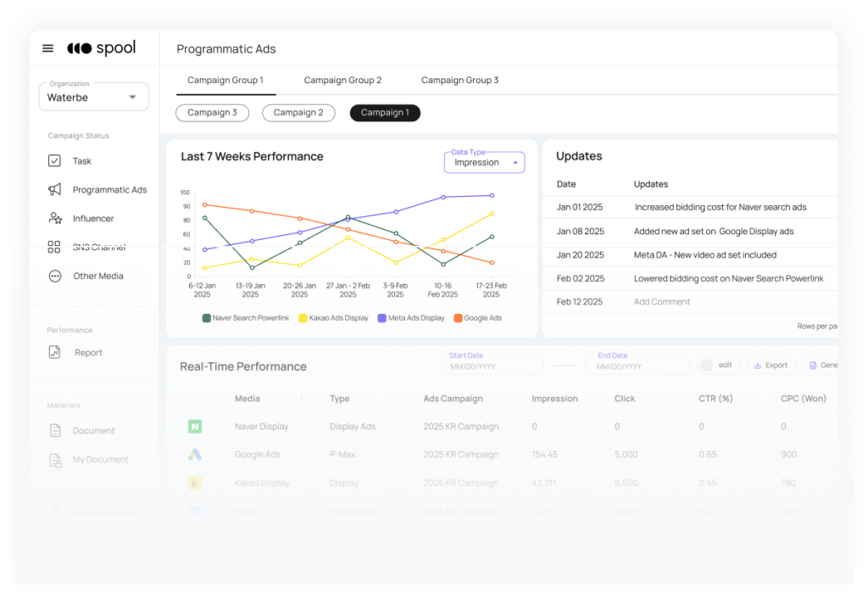Click the Naver Display N logo icon
The width and height of the screenshot is (868, 598).
click(x=195, y=427)
